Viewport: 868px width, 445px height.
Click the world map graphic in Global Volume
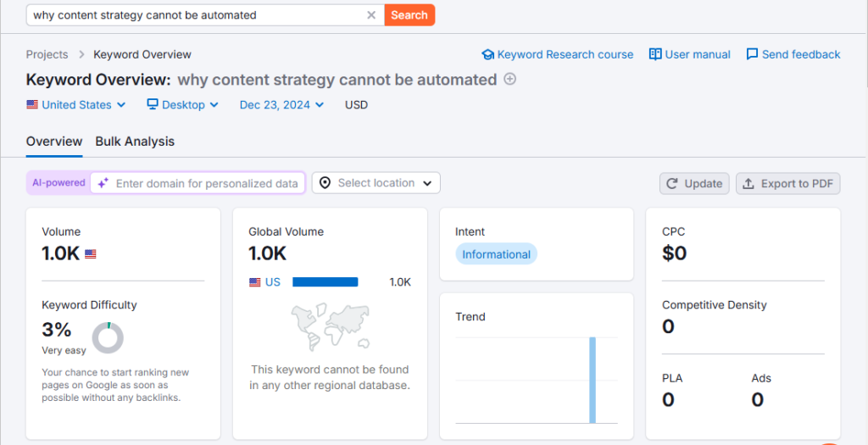(x=331, y=328)
